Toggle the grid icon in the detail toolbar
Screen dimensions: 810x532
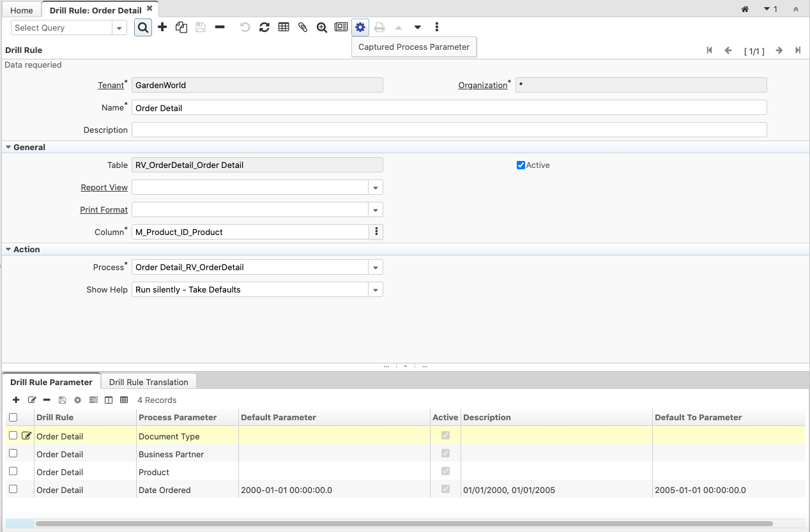[x=124, y=400]
